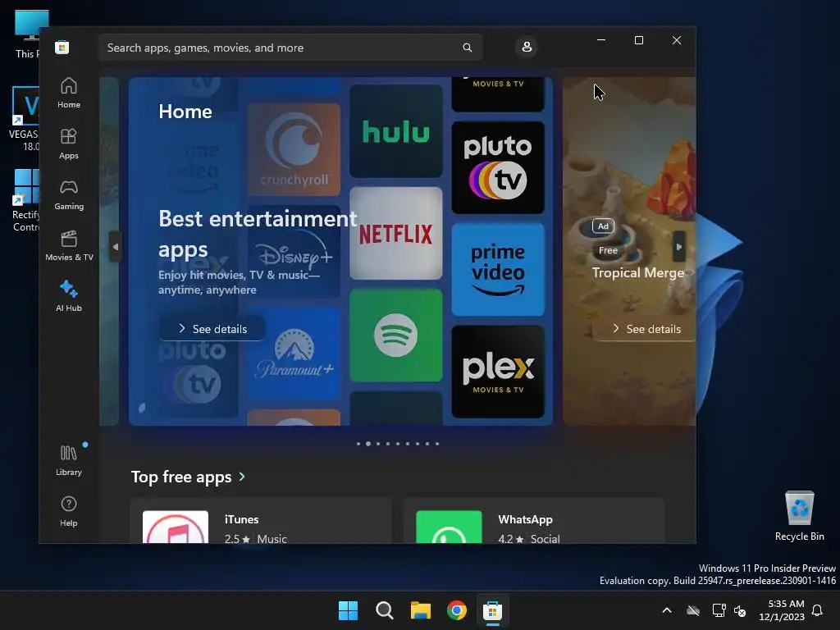Select the first carousel page dot
The height and width of the screenshot is (630, 840).
coord(358,444)
